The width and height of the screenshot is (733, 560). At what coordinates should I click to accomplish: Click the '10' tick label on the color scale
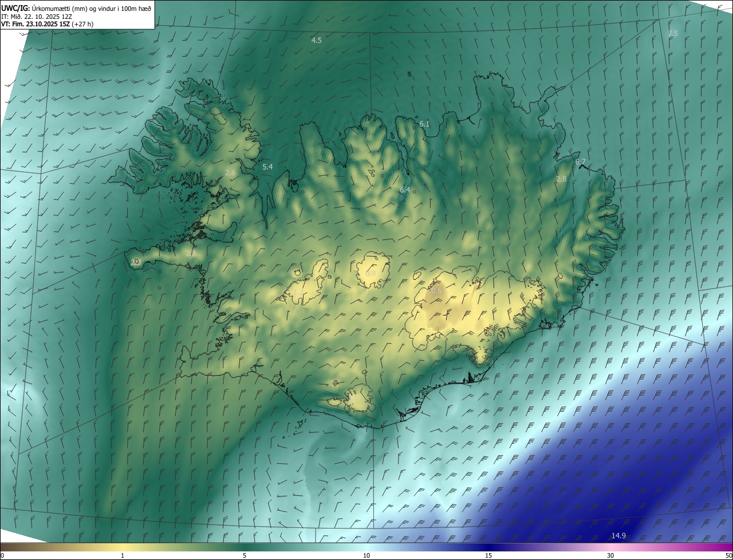click(x=366, y=555)
